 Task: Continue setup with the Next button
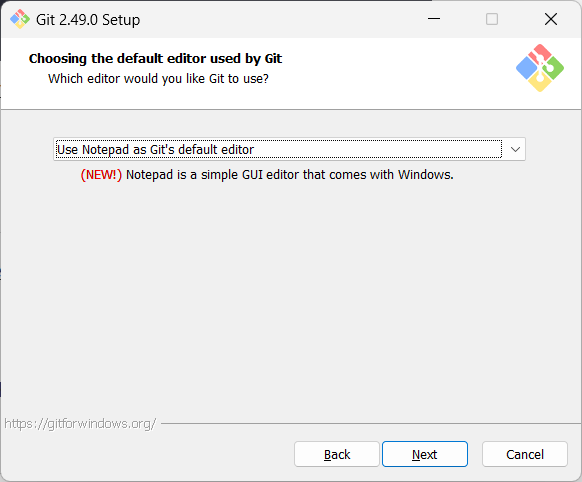[x=425, y=454]
